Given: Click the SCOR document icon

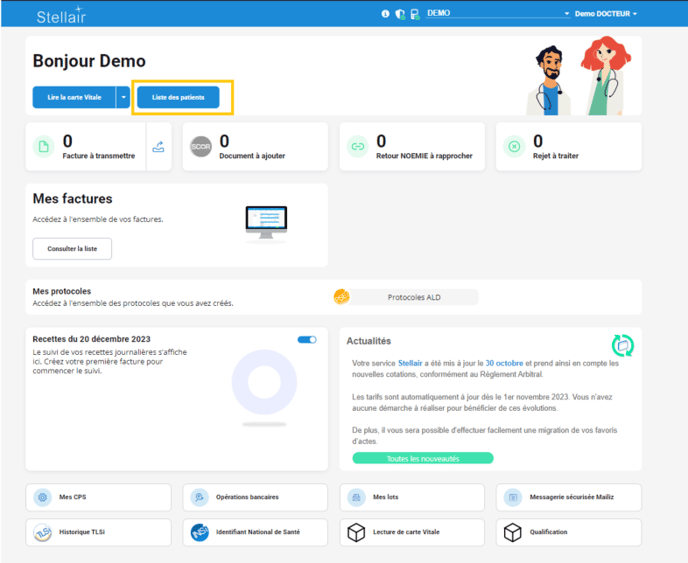Looking at the screenshot, I should [x=201, y=147].
